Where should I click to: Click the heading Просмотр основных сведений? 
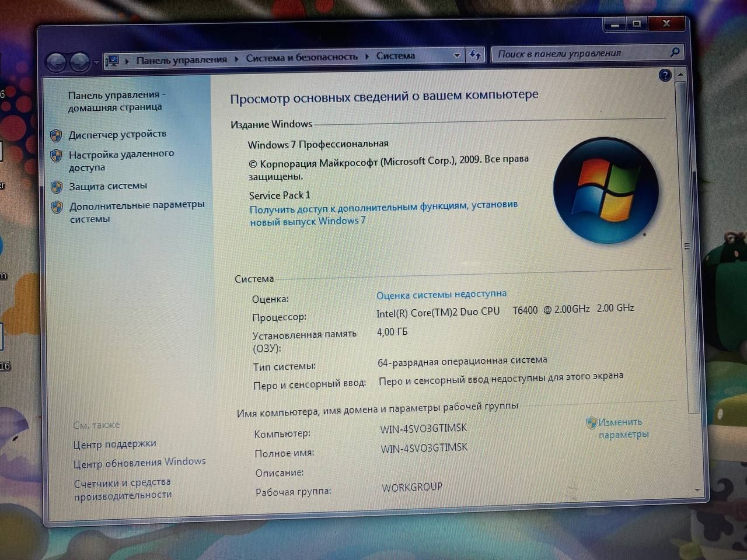[x=384, y=97]
